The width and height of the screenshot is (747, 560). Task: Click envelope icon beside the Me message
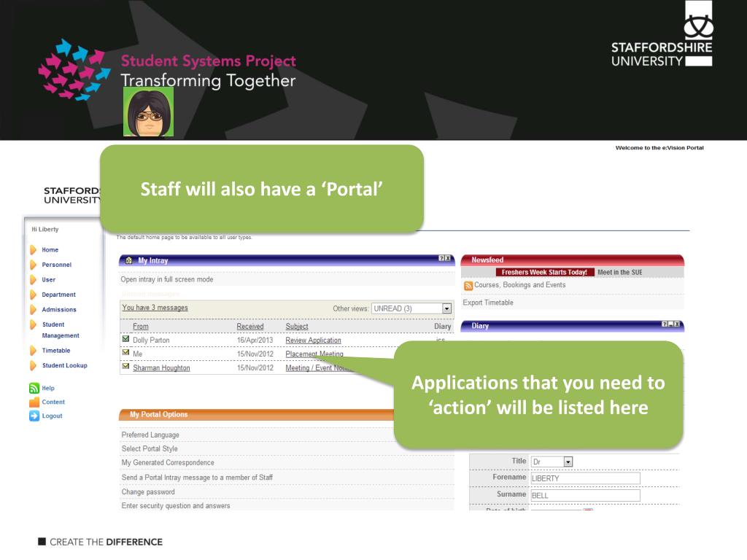click(x=125, y=352)
